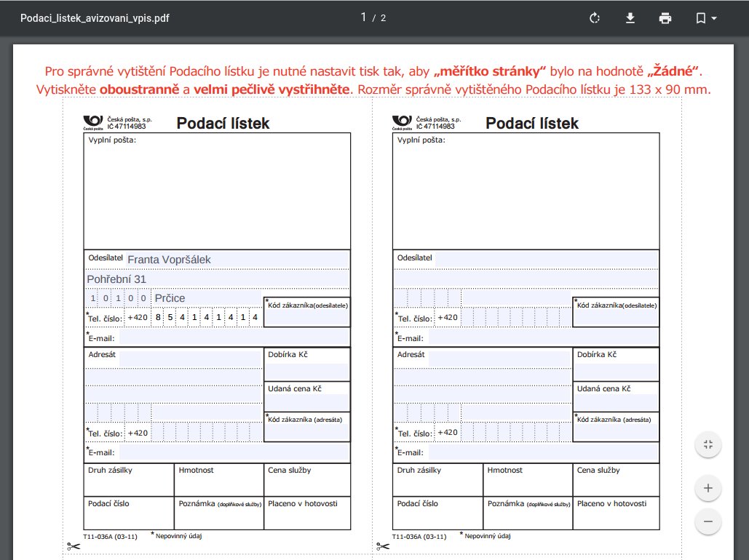Click the Kód zákazníka (odesílatele) field in filled form
This screenshot has height=560, width=749.
(x=307, y=318)
